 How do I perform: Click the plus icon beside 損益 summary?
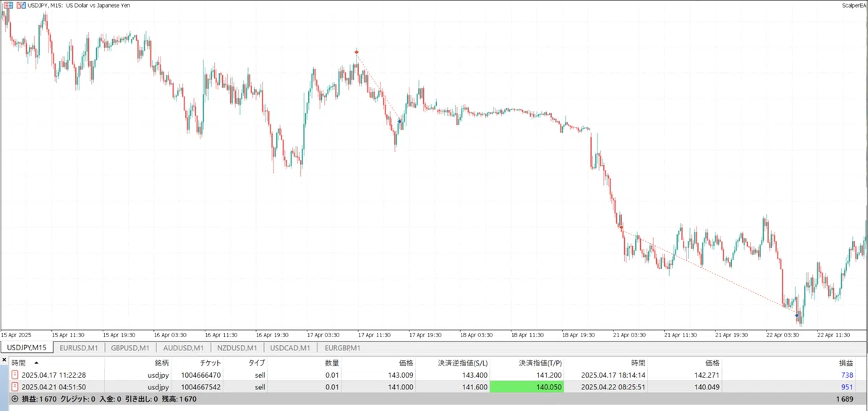pos(15,399)
